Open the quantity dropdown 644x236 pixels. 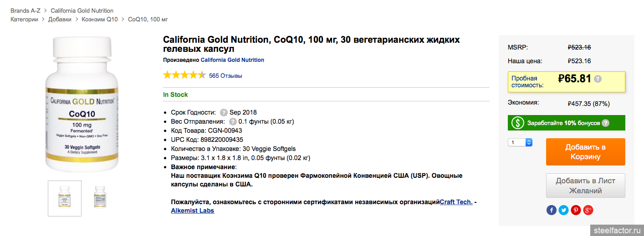520,142
